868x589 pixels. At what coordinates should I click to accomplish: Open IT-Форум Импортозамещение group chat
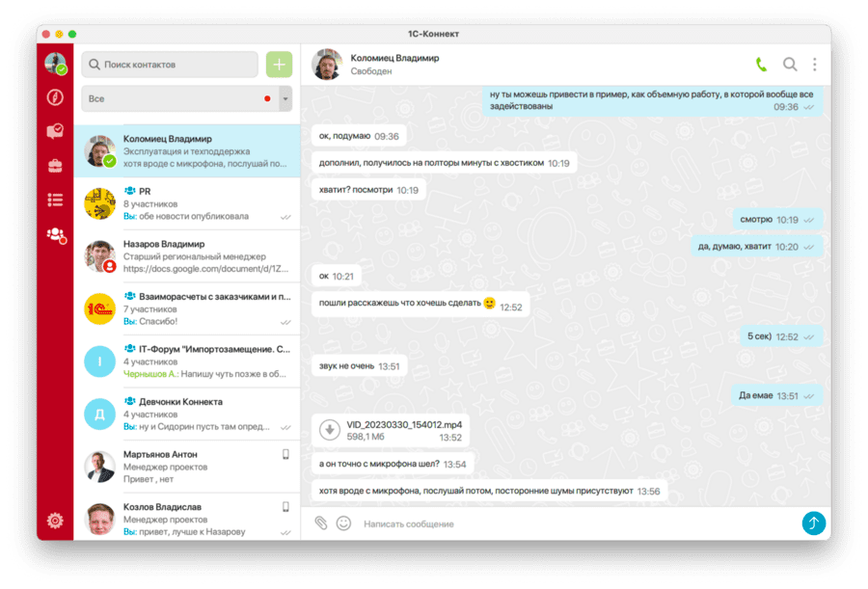click(187, 361)
